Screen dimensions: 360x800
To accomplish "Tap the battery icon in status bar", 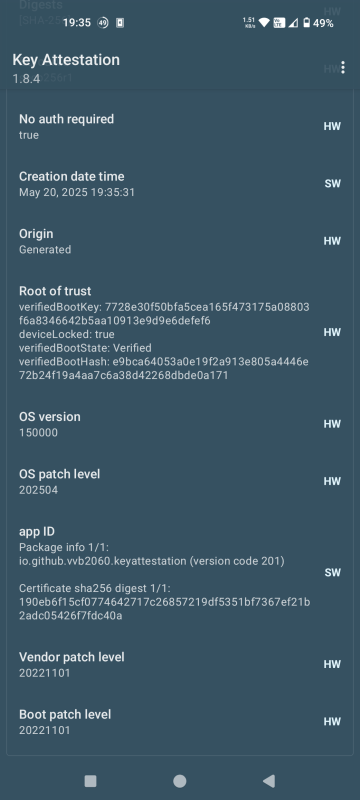I will 306,23.
